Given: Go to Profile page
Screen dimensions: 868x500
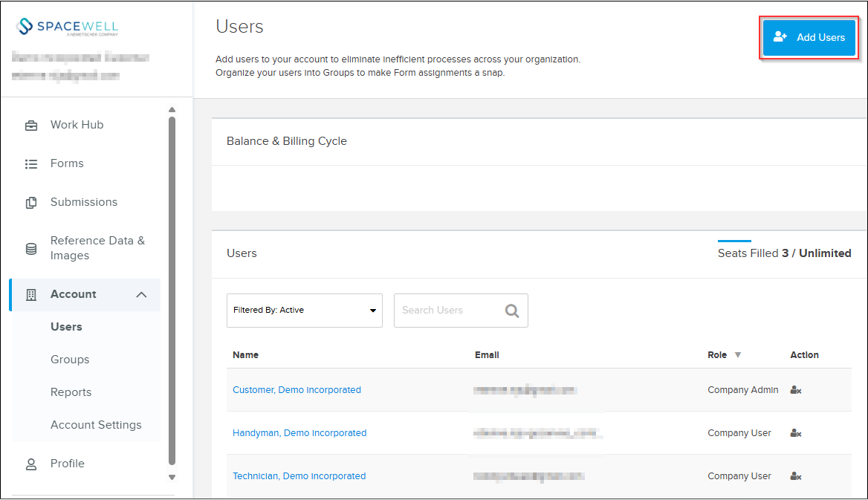Looking at the screenshot, I should (x=68, y=464).
